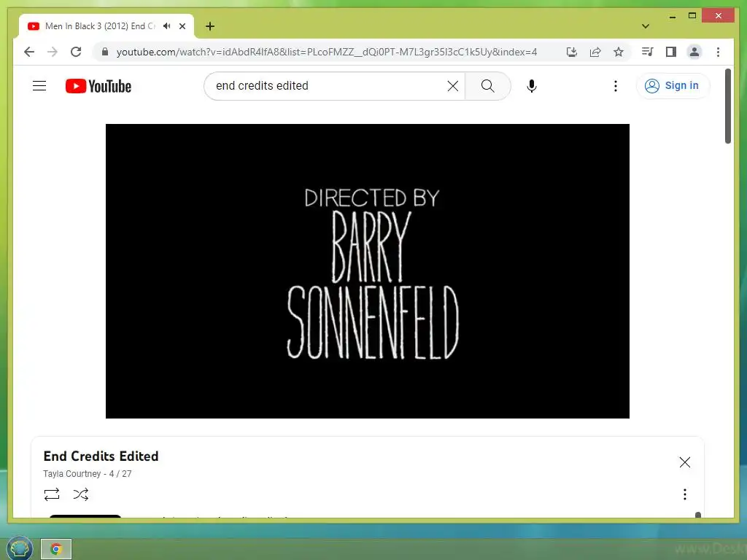Open the End Credits Edited playlist title
This screenshot has height=560, width=747.
101,456
